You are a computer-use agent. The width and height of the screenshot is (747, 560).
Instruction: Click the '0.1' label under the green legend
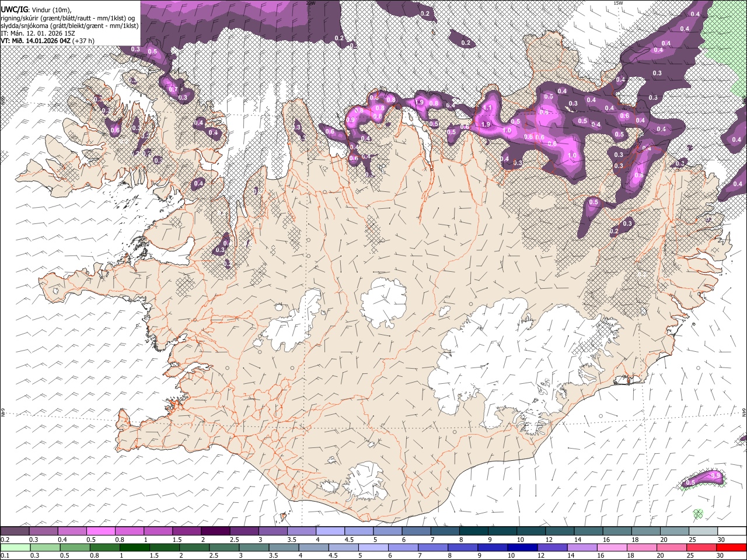[x=5, y=555]
